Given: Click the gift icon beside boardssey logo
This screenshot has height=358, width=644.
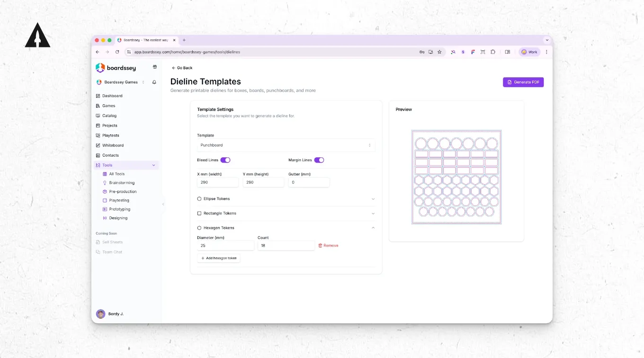Looking at the screenshot, I should pos(154,67).
